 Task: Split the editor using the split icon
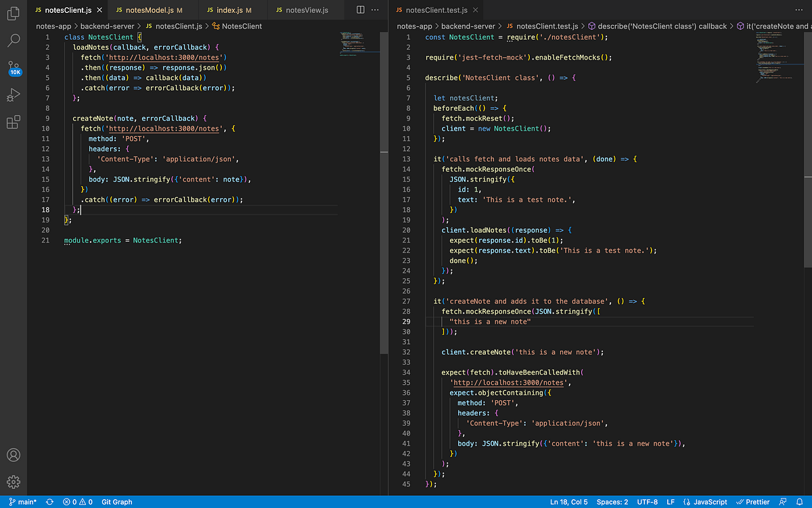tap(359, 9)
